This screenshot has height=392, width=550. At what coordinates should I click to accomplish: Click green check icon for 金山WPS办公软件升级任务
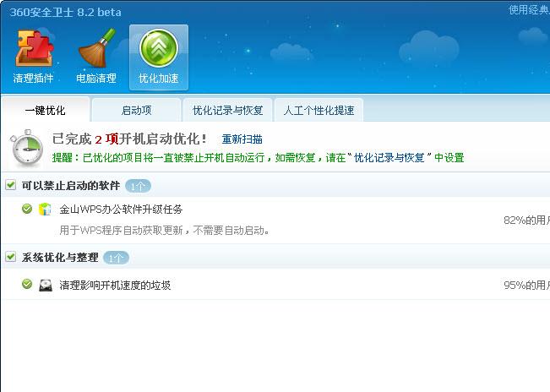click(27, 209)
